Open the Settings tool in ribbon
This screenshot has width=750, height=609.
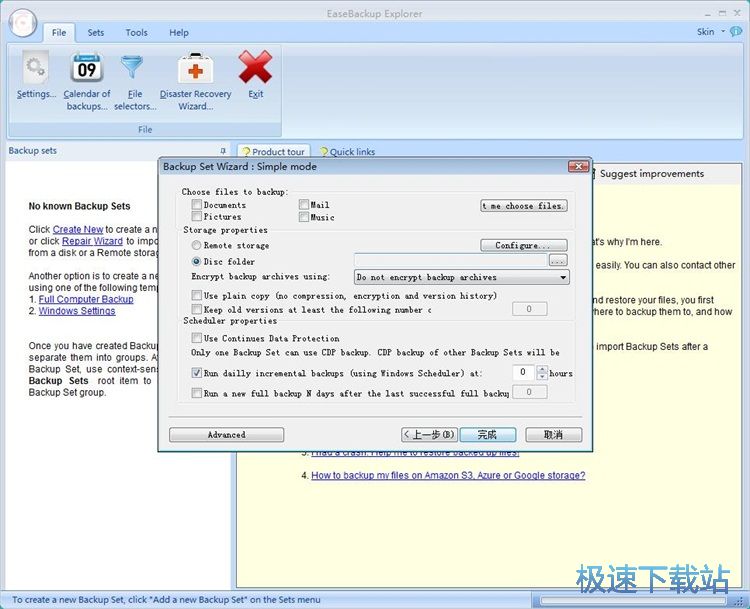[x=36, y=75]
